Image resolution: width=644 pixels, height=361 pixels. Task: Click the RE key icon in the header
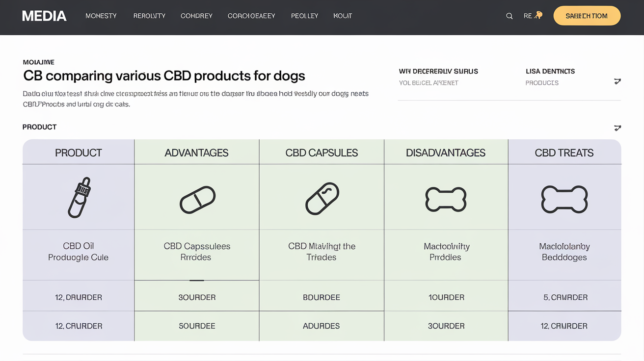pyautogui.click(x=533, y=16)
